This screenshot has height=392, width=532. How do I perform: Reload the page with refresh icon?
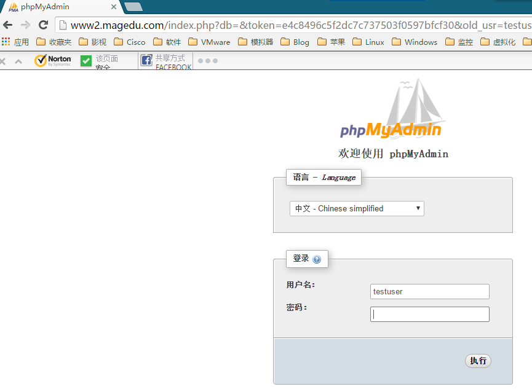pos(43,25)
